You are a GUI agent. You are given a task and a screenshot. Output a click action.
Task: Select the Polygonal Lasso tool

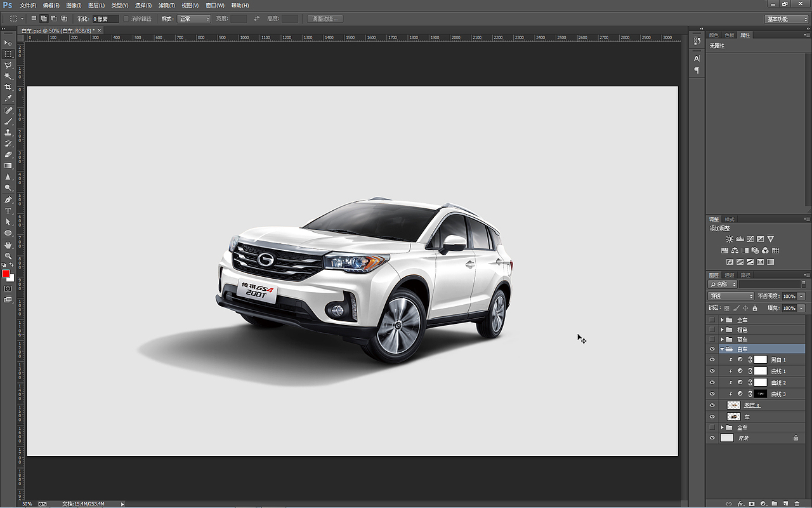tap(8, 65)
